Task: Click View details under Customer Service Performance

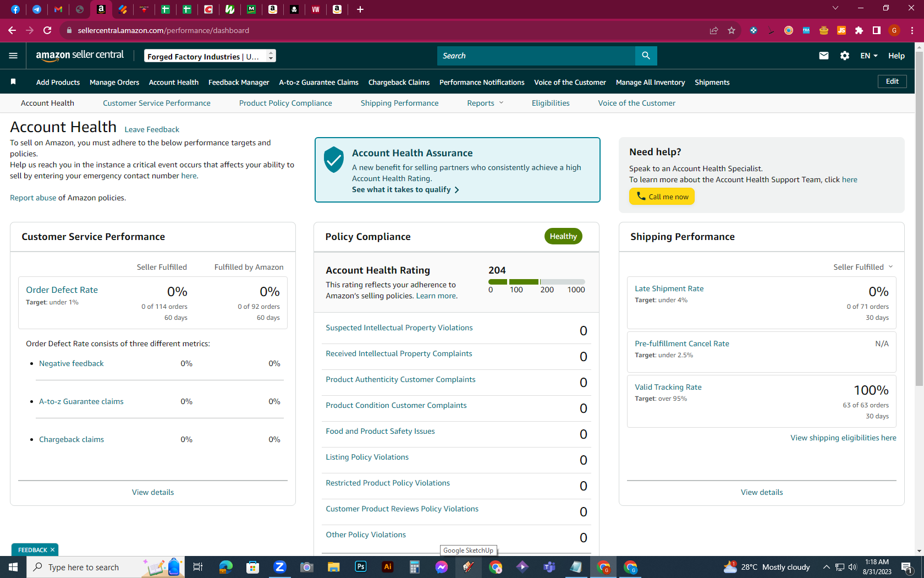Action: point(153,492)
